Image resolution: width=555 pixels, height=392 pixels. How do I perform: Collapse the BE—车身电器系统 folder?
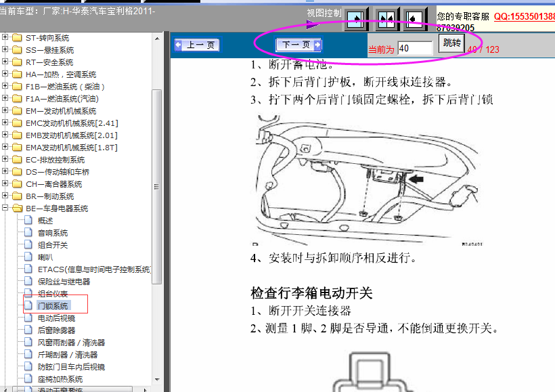click(5, 207)
